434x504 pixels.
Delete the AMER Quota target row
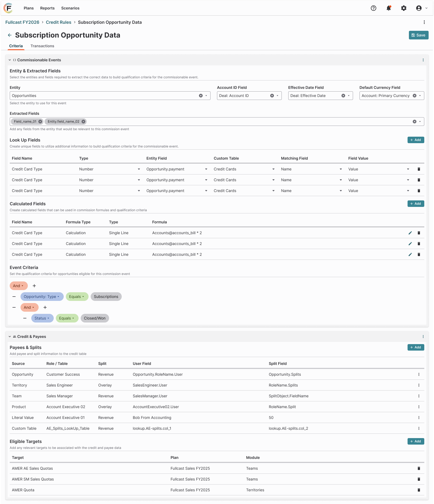pyautogui.click(x=419, y=490)
